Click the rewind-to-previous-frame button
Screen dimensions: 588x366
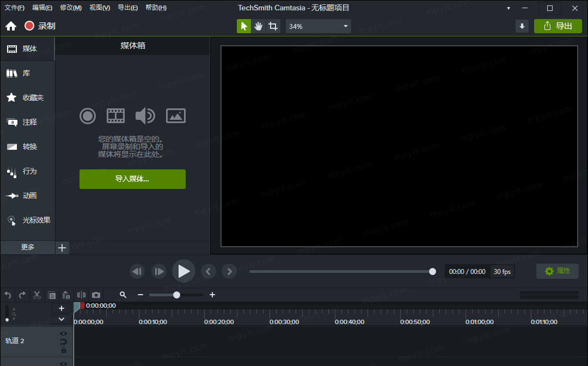tap(137, 271)
